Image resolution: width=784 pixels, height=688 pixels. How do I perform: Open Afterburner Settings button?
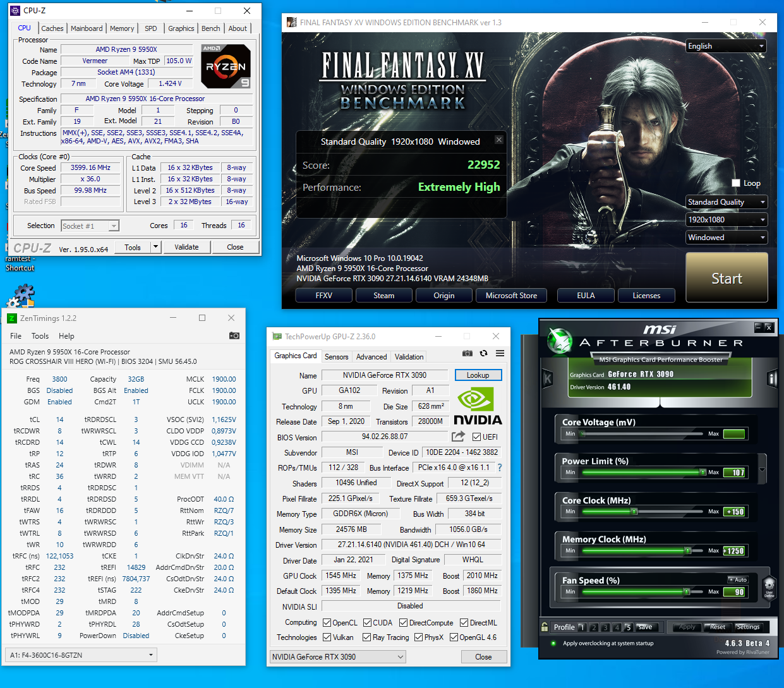coord(748,627)
